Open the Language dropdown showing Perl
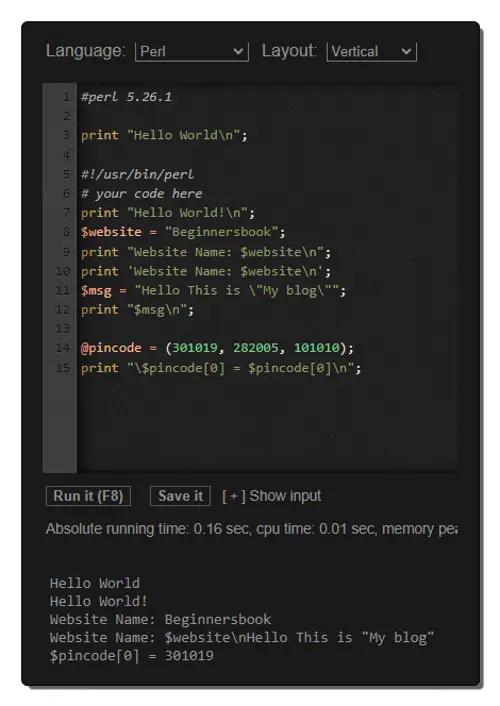 tap(191, 52)
